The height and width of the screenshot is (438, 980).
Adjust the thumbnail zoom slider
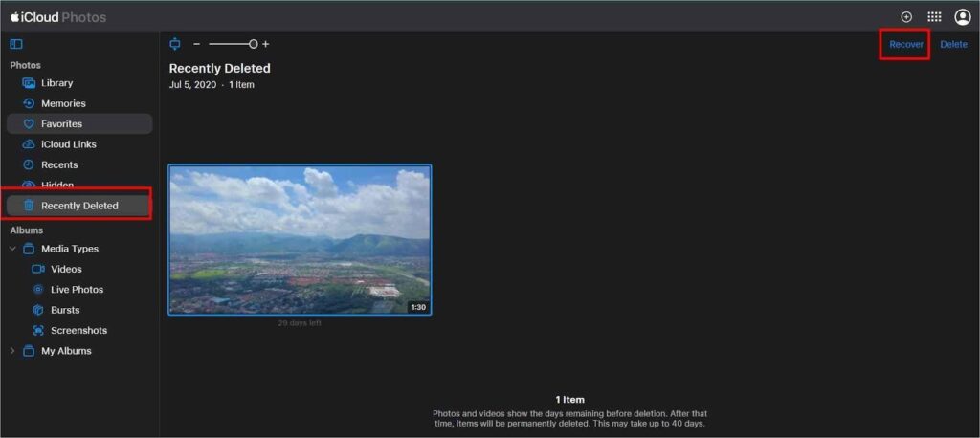point(253,44)
